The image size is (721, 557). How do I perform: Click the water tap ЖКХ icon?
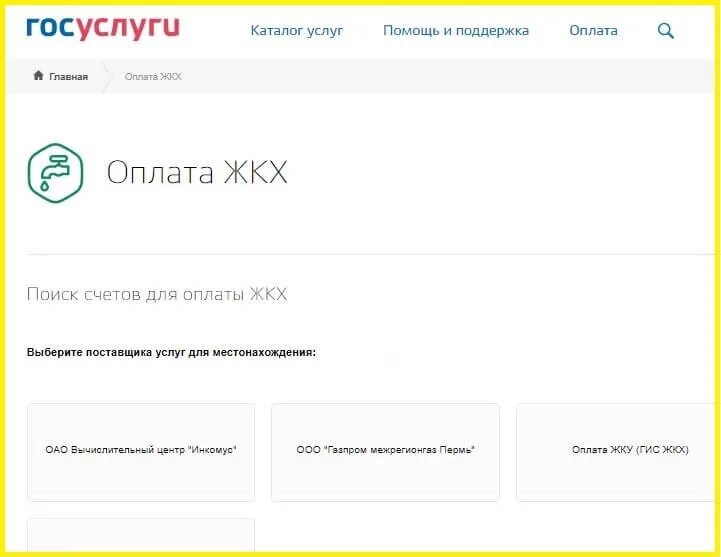55,173
